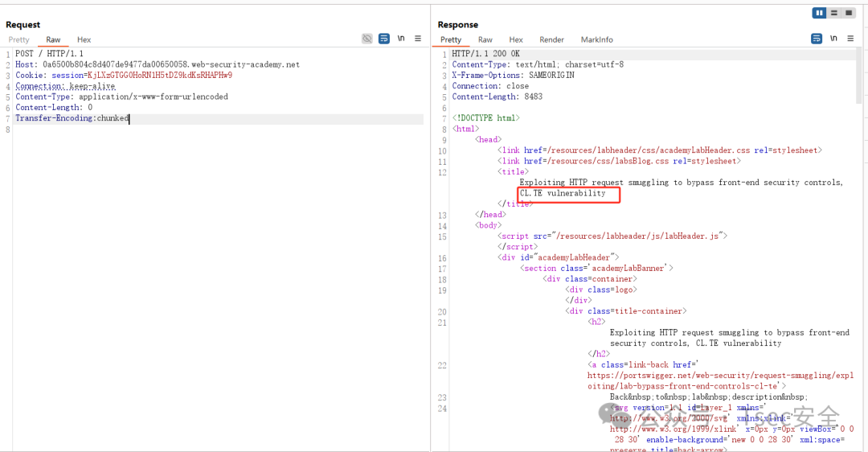
Task: Switch Request view to Pretty tab
Action: [x=18, y=40]
